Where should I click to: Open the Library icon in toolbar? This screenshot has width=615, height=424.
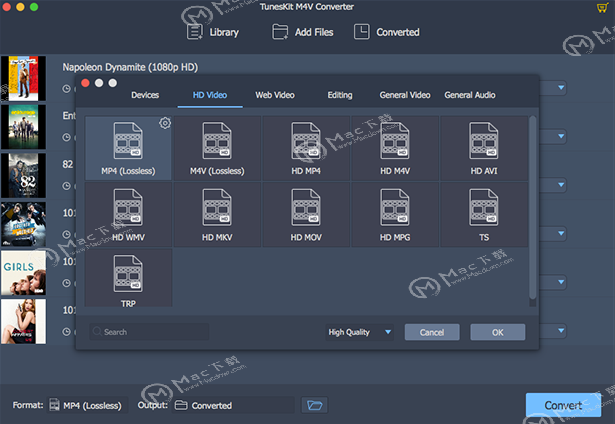[x=195, y=32]
